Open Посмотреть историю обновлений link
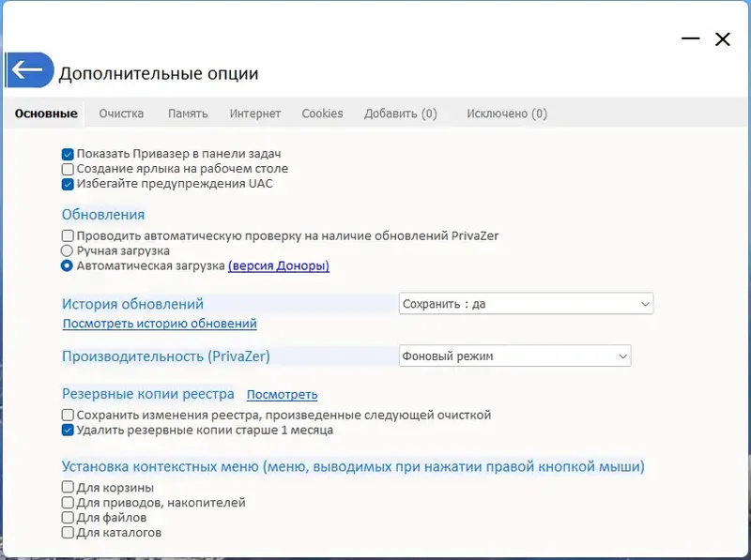The width and height of the screenshot is (751, 560). pyautogui.click(x=160, y=324)
